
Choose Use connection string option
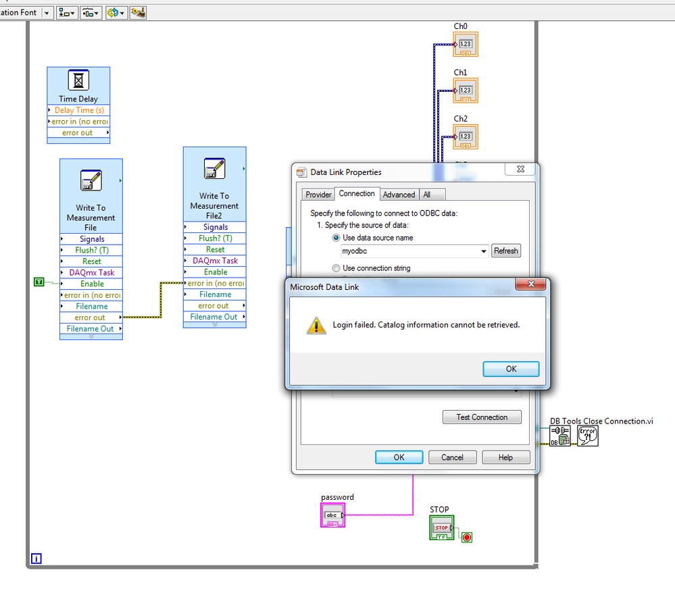336,268
